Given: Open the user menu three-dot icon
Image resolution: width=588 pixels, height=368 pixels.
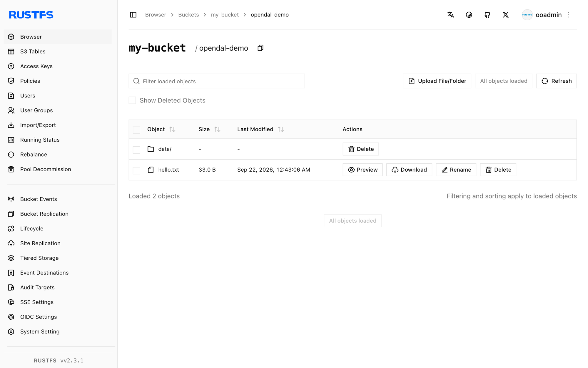Looking at the screenshot, I should 568,15.
